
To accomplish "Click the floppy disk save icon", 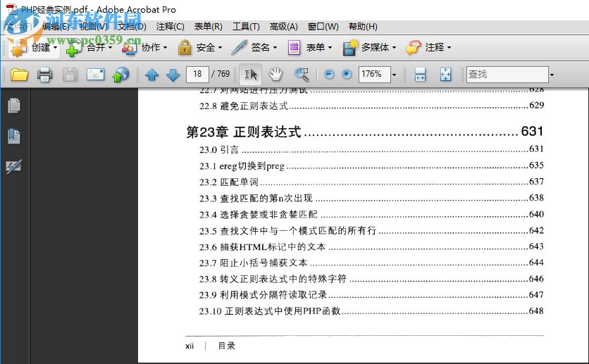I will [70, 75].
